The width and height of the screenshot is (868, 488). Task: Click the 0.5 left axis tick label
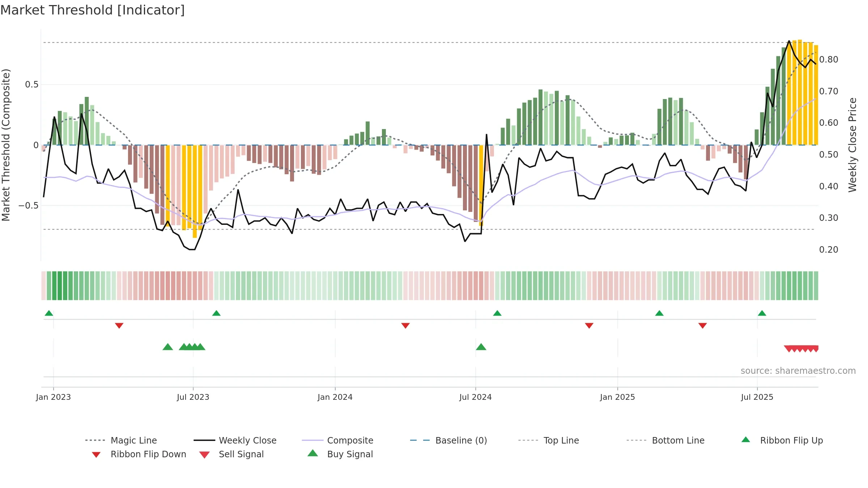tap(31, 84)
